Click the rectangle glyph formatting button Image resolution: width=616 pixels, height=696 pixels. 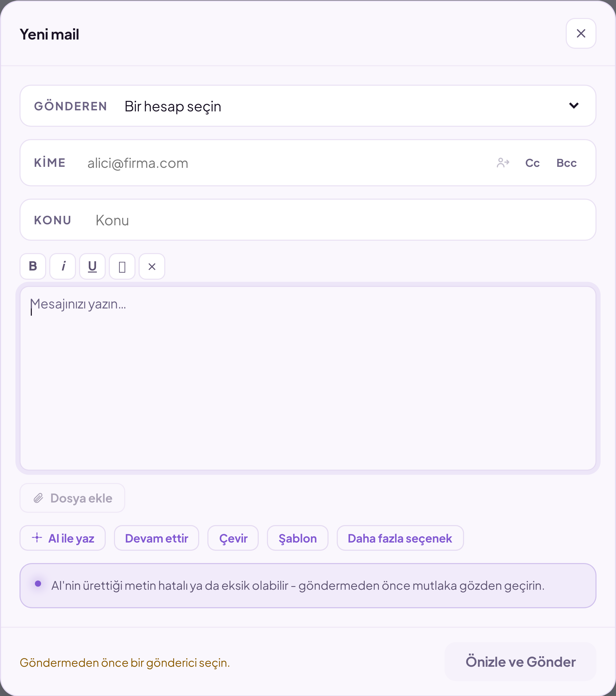pyautogui.click(x=122, y=266)
